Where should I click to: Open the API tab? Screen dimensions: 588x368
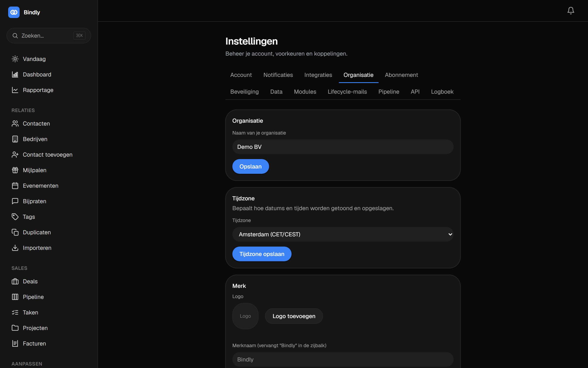tap(415, 92)
